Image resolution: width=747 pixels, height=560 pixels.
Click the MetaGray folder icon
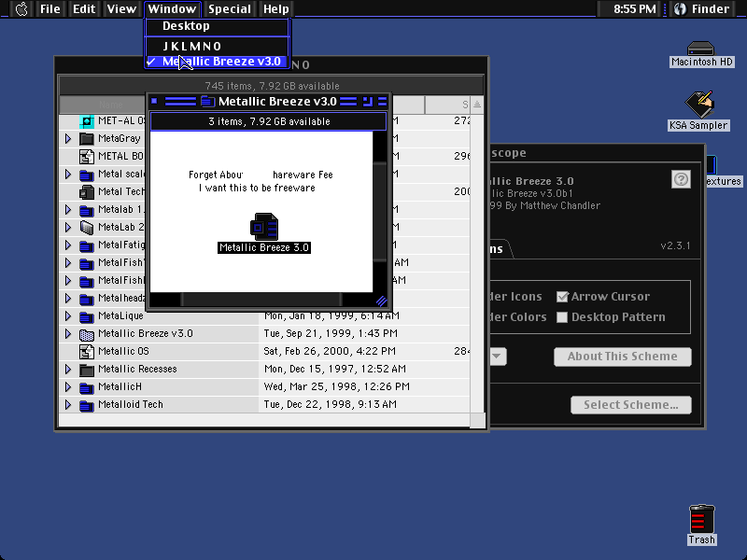coord(86,139)
